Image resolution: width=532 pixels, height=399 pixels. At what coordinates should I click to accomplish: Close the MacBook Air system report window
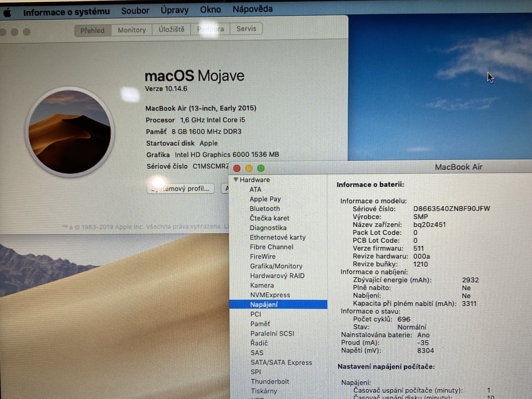[x=237, y=168]
